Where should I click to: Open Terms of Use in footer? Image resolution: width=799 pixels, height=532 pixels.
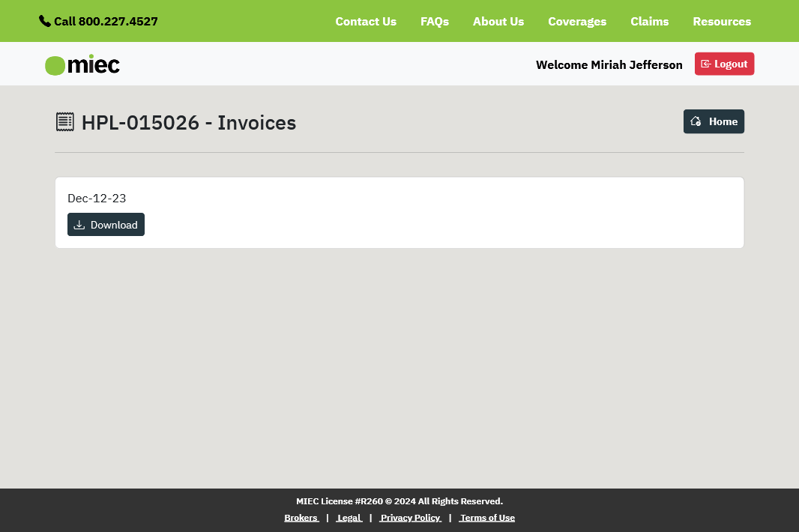[487, 518]
